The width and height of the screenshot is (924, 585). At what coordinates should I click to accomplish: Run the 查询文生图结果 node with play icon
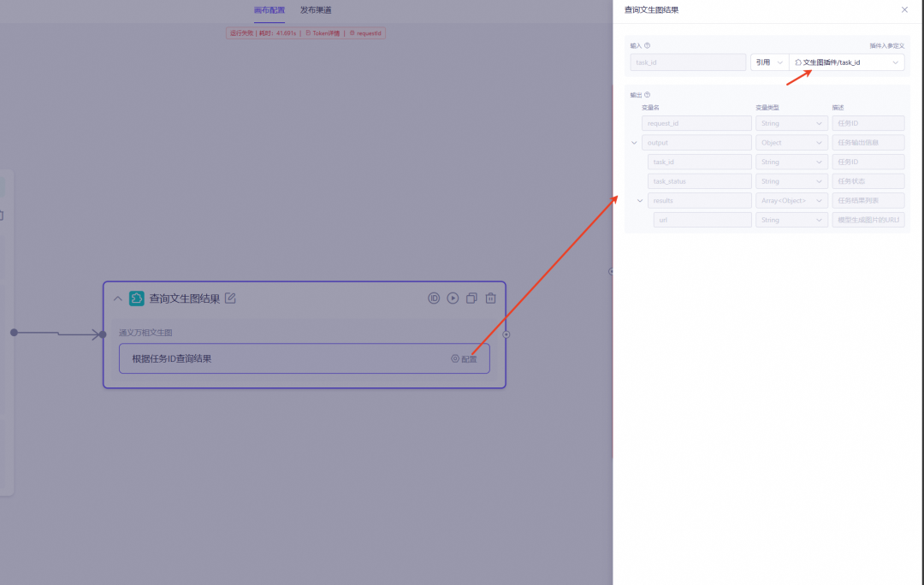[453, 298]
